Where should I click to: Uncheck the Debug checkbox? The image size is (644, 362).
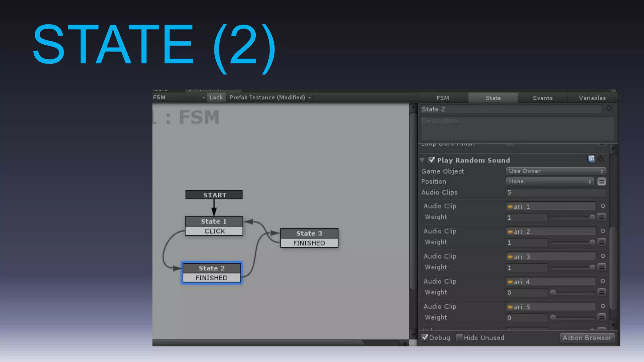425,337
